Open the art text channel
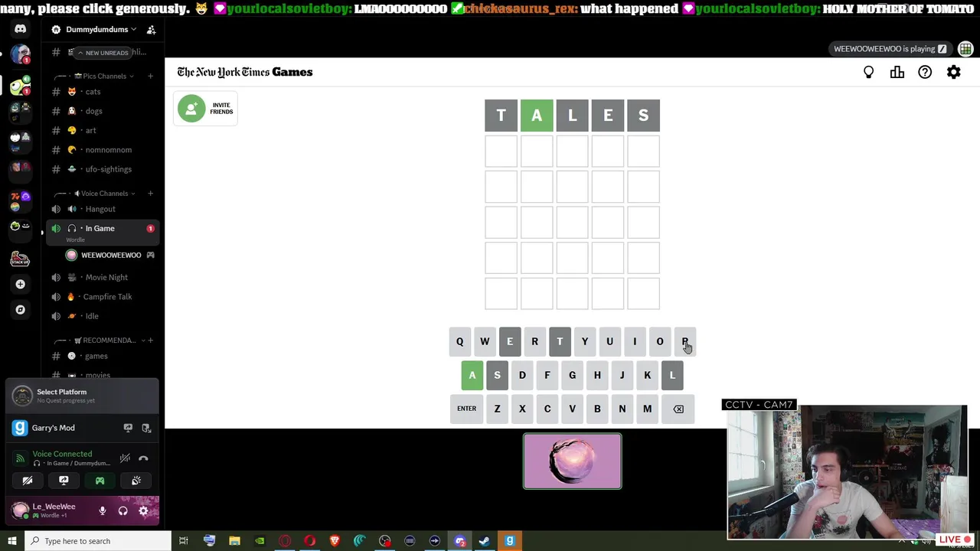The width and height of the screenshot is (980, 551). tap(103, 130)
